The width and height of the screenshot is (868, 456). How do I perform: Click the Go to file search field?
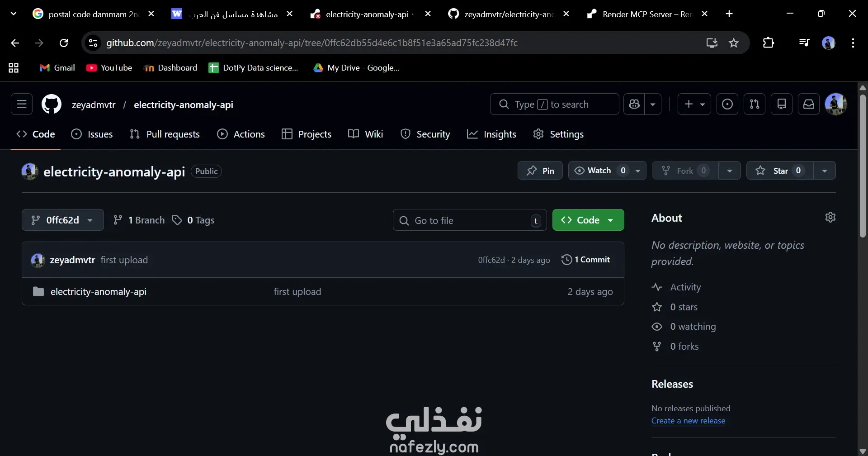pos(470,220)
